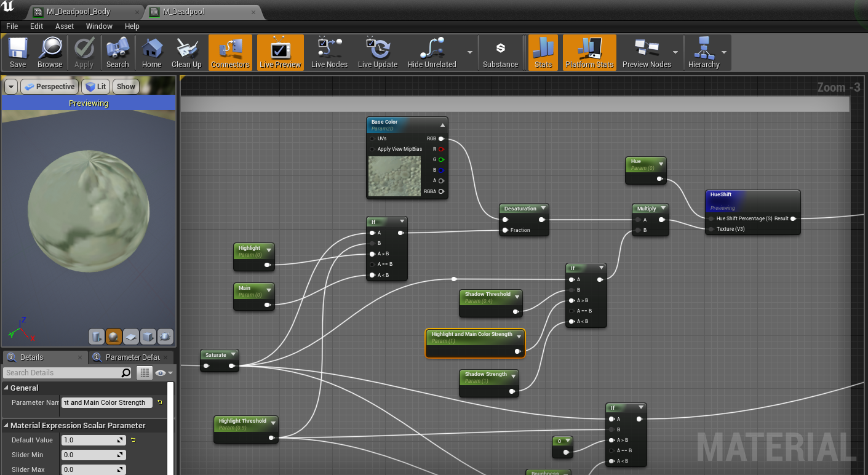Click the Home toolbar icon
The width and height of the screenshot is (868, 475).
151,52
